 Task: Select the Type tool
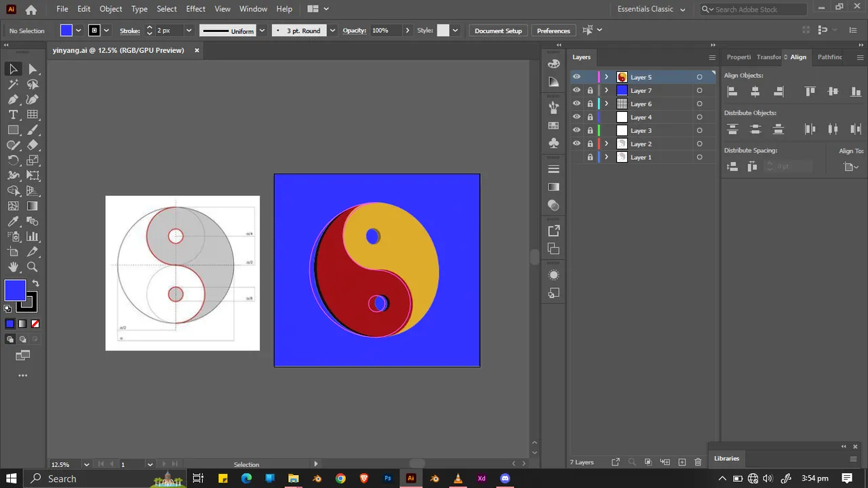click(13, 115)
